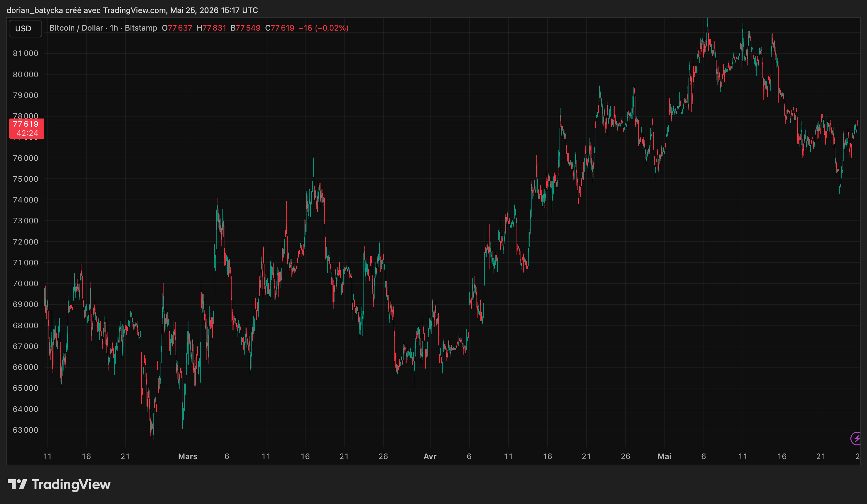
Task: Click the 70 000 price scale label
Action: pos(25,284)
